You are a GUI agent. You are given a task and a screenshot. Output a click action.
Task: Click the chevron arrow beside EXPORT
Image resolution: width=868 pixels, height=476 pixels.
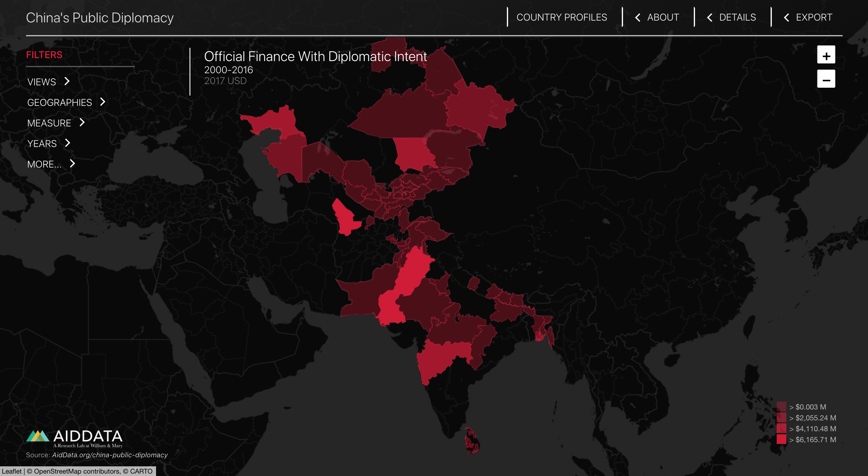(786, 18)
